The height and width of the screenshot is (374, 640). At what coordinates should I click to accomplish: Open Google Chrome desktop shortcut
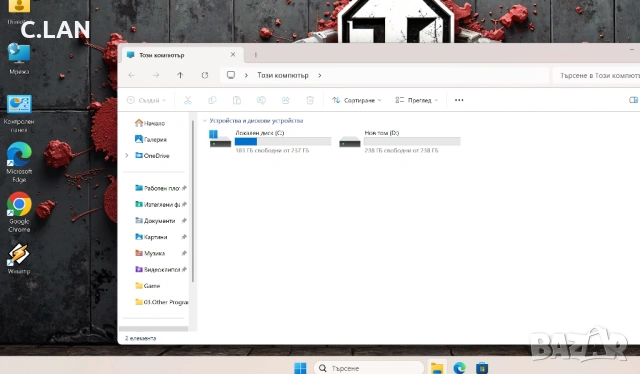click(19, 212)
